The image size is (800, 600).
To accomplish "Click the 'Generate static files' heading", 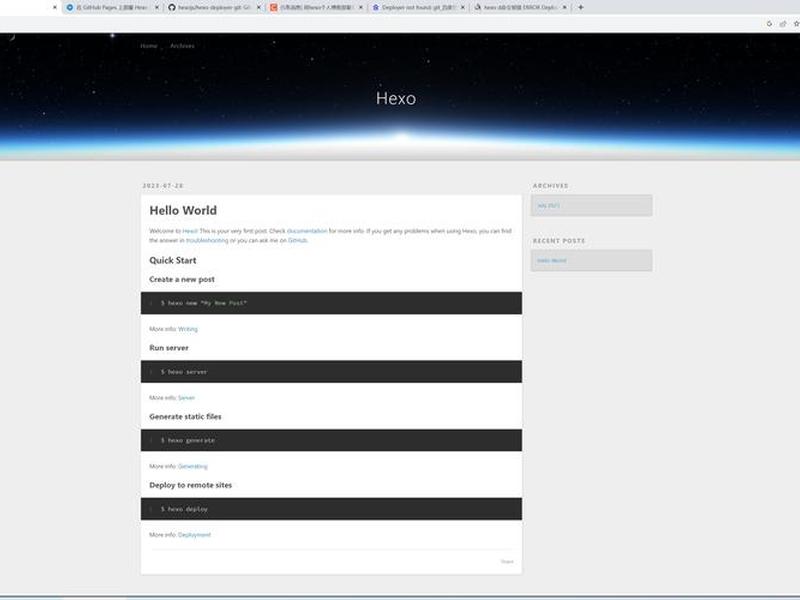I will [x=185, y=417].
